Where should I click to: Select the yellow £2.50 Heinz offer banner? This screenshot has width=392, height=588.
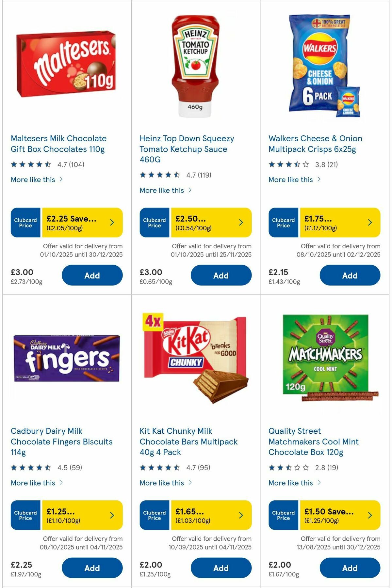point(203,223)
